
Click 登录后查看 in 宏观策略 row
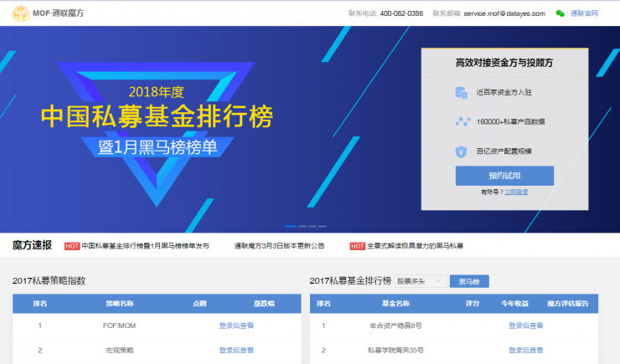(x=236, y=350)
